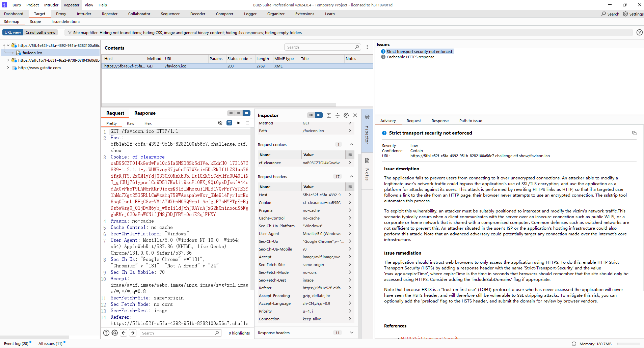Switch message layout to side-by-side view
Screen dimensions: 644x348
click(x=231, y=113)
